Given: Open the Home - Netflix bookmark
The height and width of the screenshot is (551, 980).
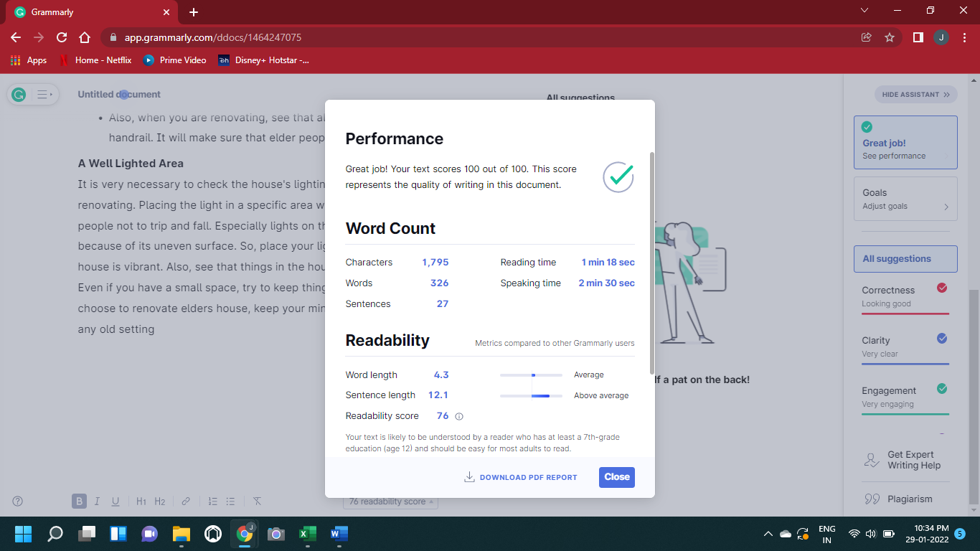Looking at the screenshot, I should [x=95, y=60].
